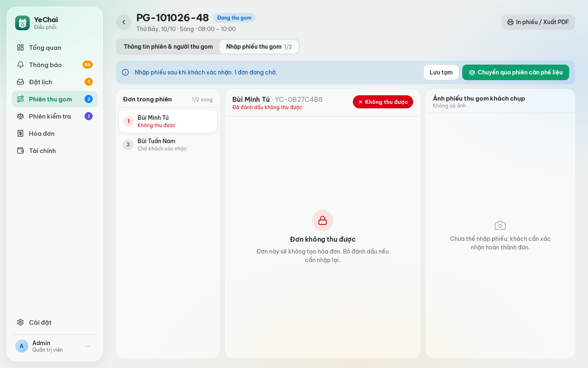This screenshot has height=368, width=588.
Task: Remove the Không thu được mark
Action: pos(383,102)
